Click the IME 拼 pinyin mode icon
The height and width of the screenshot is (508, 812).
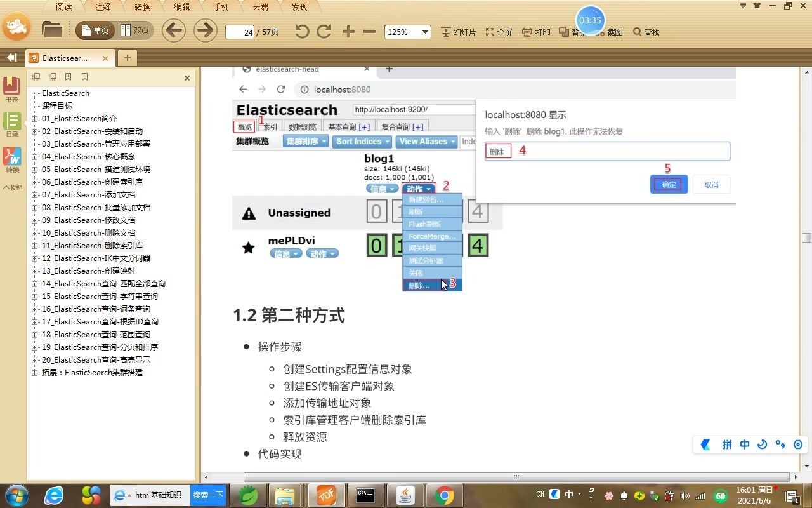[x=727, y=444]
